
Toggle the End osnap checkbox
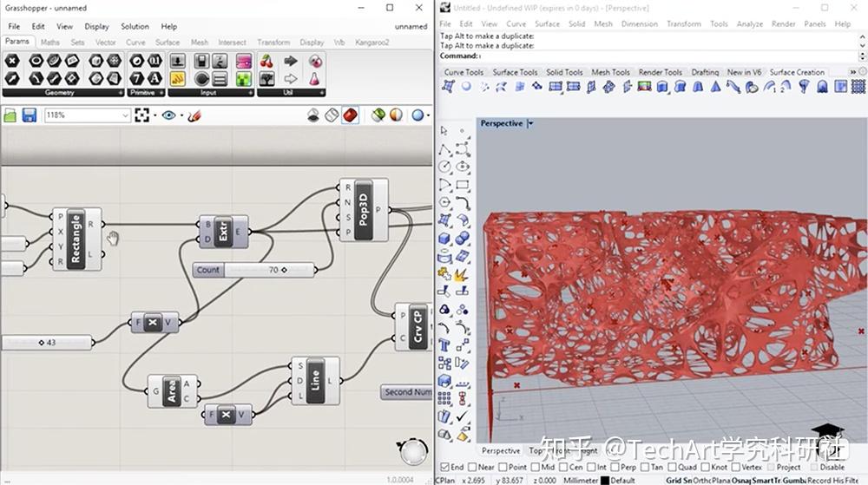(x=444, y=468)
